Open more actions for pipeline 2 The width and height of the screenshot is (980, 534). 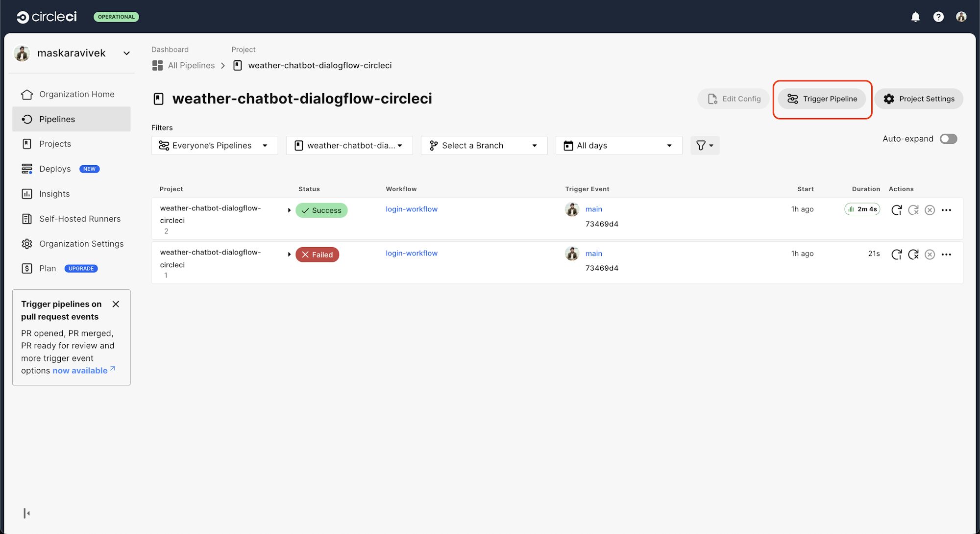tap(946, 209)
